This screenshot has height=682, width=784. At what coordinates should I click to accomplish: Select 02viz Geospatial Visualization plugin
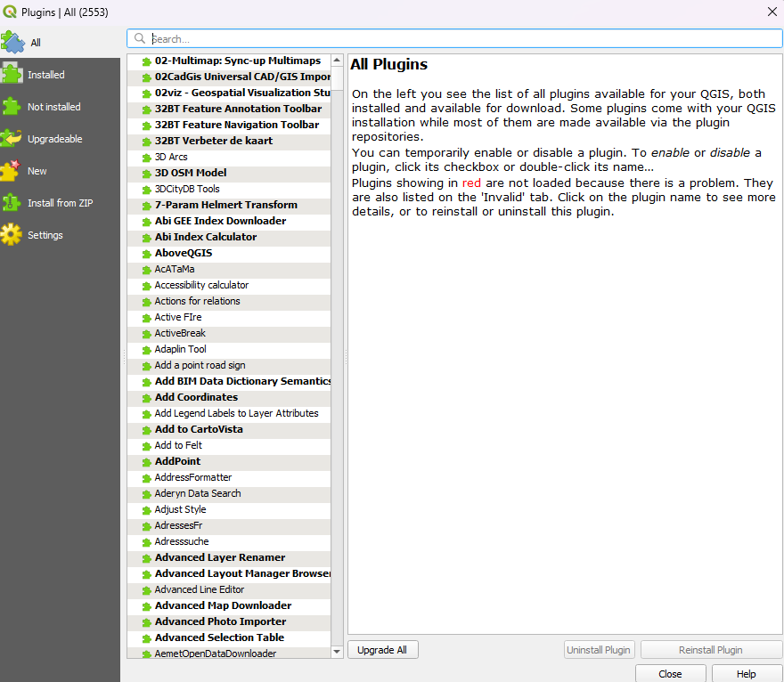click(229, 93)
